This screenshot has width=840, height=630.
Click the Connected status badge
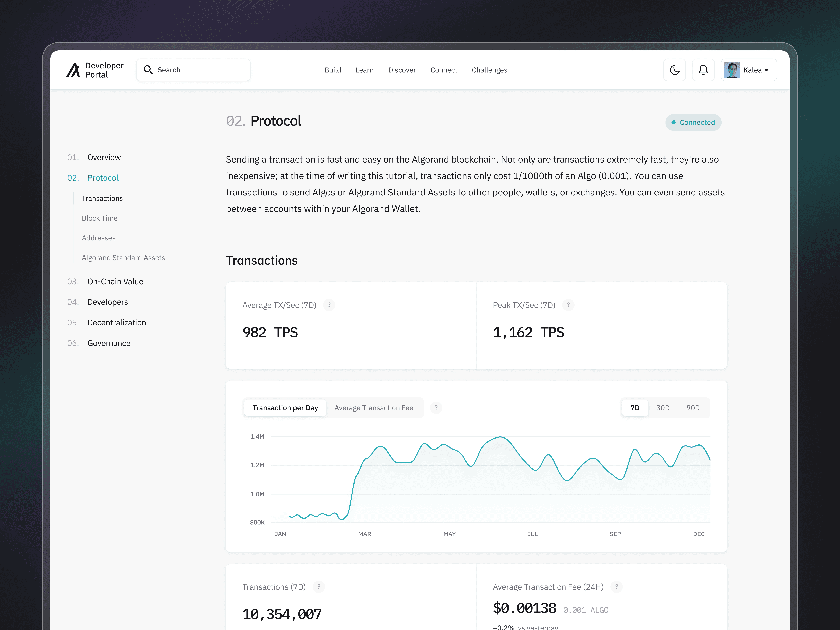(693, 122)
